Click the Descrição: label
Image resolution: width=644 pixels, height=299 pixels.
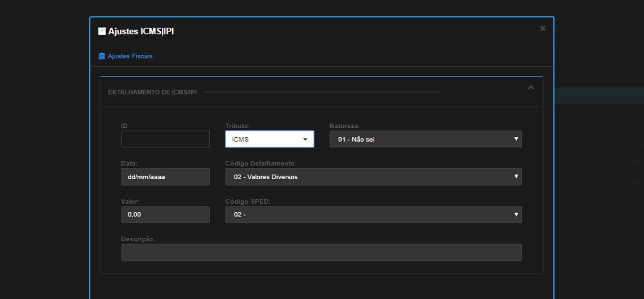(138, 239)
